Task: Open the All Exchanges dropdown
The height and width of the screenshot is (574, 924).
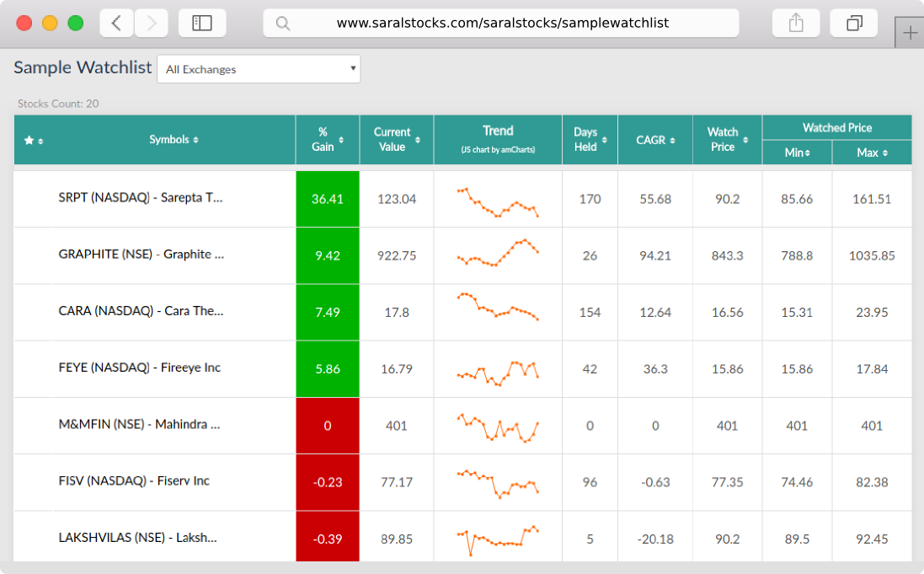Action: pos(259,69)
